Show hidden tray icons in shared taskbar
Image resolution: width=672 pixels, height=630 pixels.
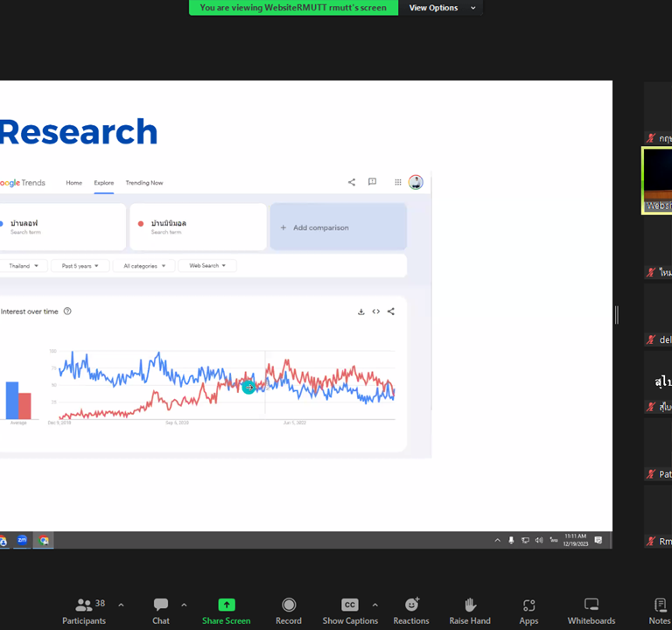tap(498, 540)
